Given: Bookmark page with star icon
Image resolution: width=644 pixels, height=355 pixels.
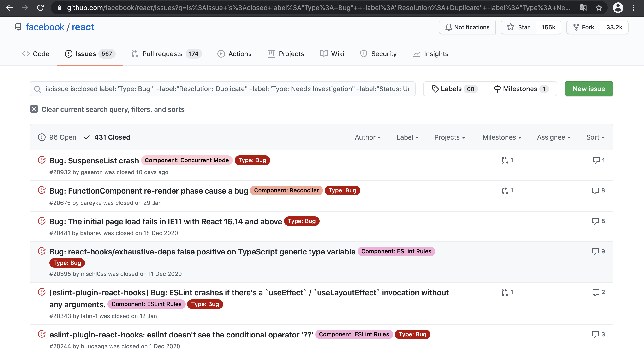Looking at the screenshot, I should (x=599, y=8).
